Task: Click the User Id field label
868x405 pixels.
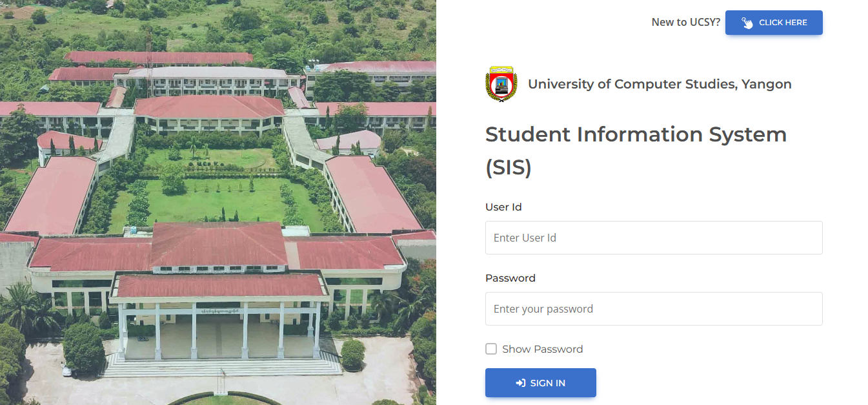Action: 503,207
